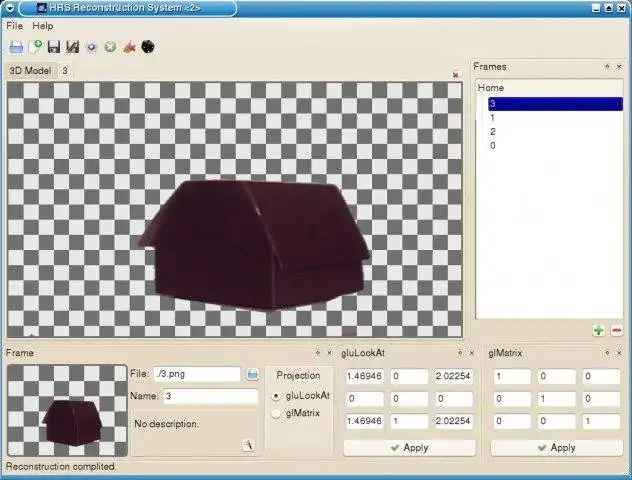The width and height of the screenshot is (632, 480).
Task: Add a frame with the green plus
Action: pyautogui.click(x=598, y=330)
